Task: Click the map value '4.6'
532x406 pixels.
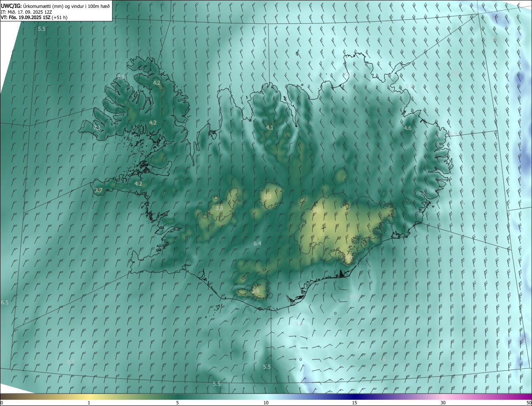Action: (x=408, y=128)
